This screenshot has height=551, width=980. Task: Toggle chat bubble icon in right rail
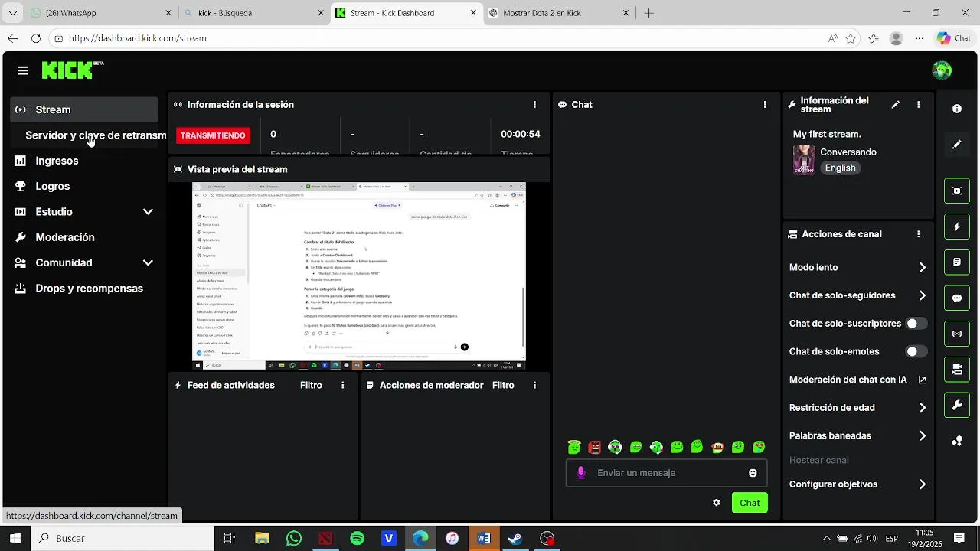957,298
